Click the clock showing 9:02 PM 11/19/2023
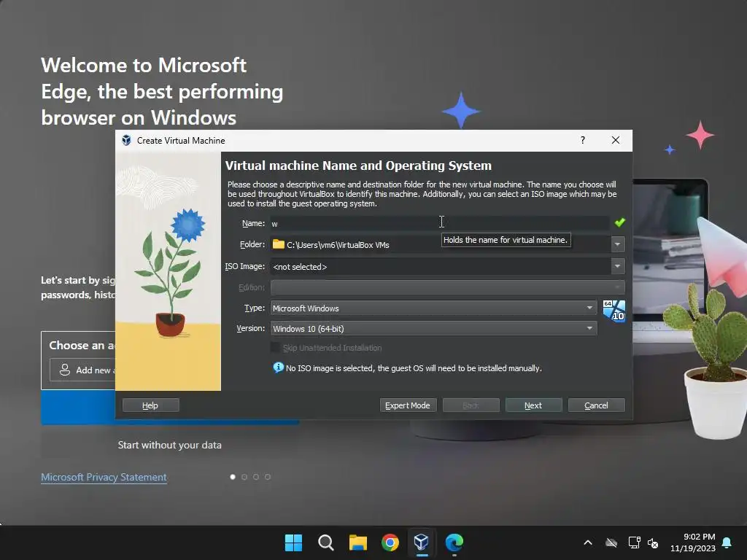Viewport: 747px width, 560px height. (693, 542)
